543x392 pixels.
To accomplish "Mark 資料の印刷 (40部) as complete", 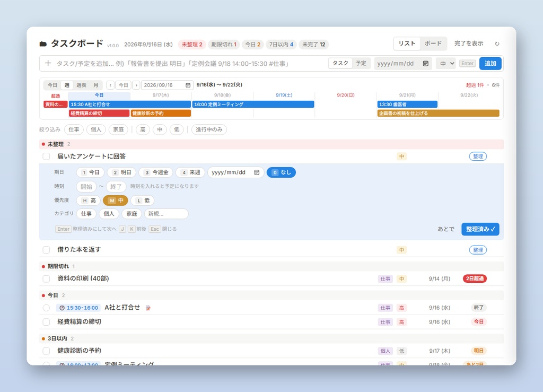I will click(47, 279).
